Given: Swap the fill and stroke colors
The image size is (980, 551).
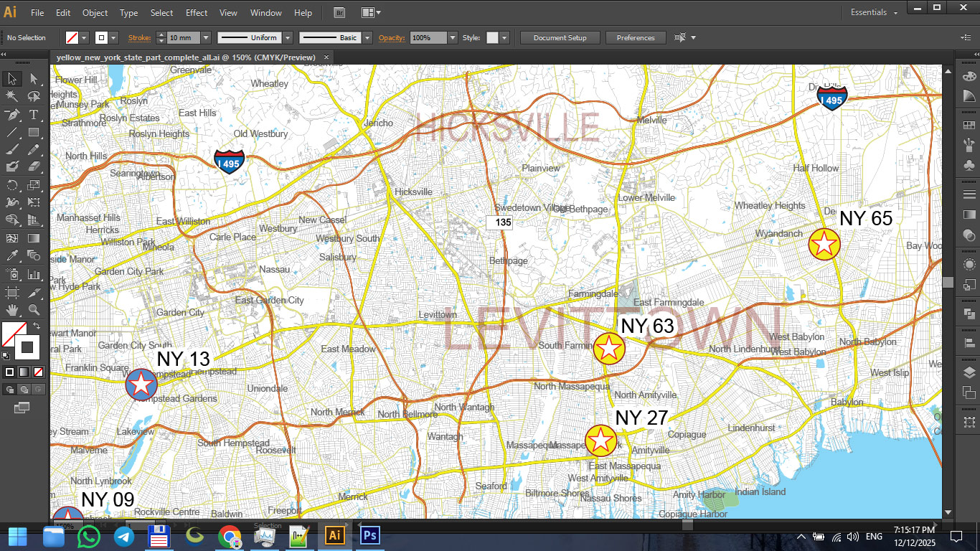Looking at the screenshot, I should pyautogui.click(x=37, y=325).
